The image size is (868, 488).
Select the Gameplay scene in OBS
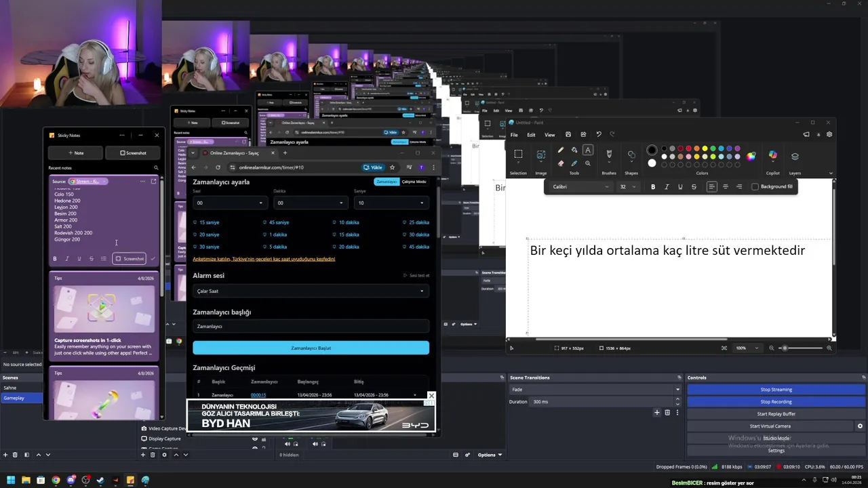coord(22,398)
